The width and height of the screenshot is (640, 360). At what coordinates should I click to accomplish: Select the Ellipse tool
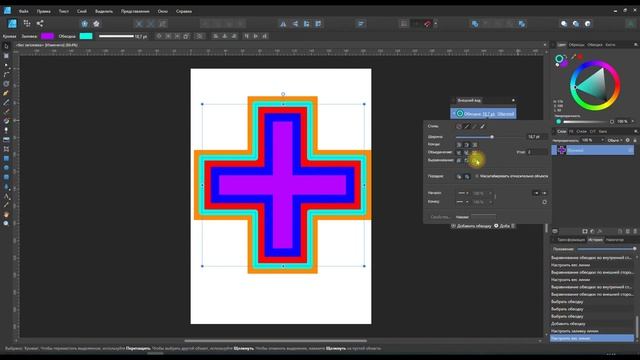pos(6,168)
